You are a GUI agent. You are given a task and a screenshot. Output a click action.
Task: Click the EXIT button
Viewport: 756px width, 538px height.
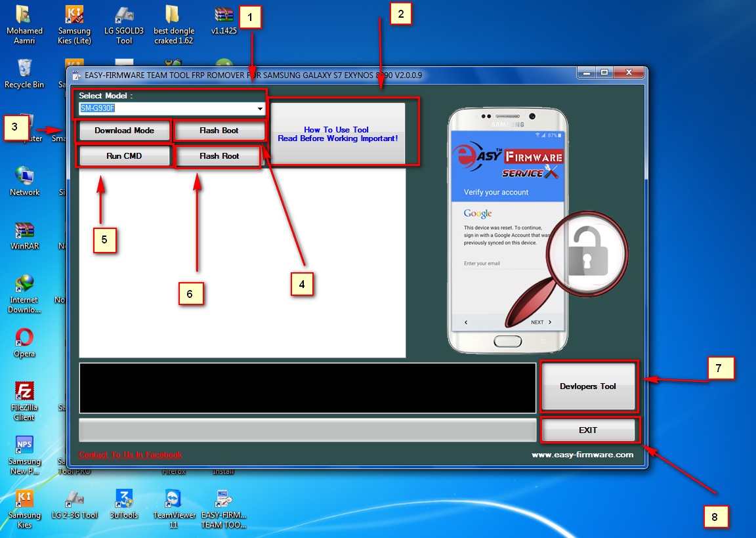(588, 430)
